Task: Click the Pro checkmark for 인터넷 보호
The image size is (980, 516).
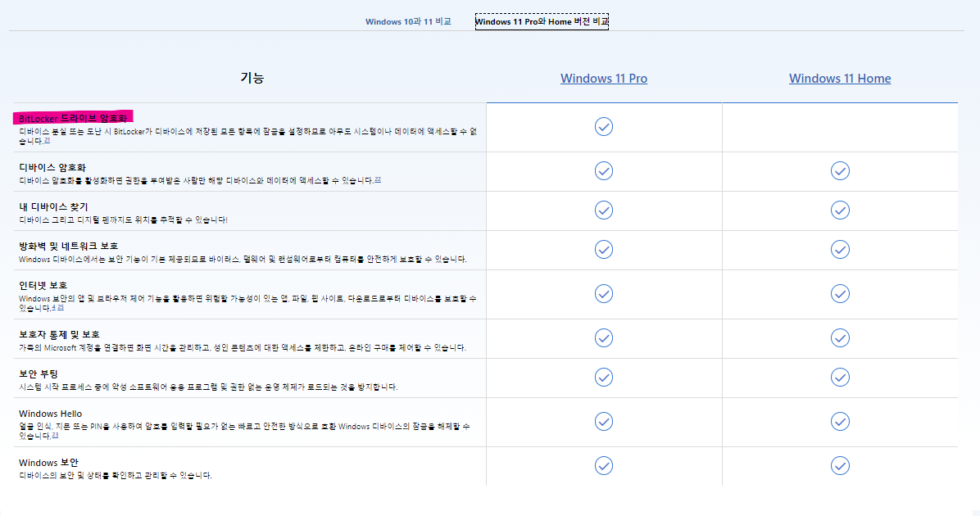Action: tap(604, 293)
